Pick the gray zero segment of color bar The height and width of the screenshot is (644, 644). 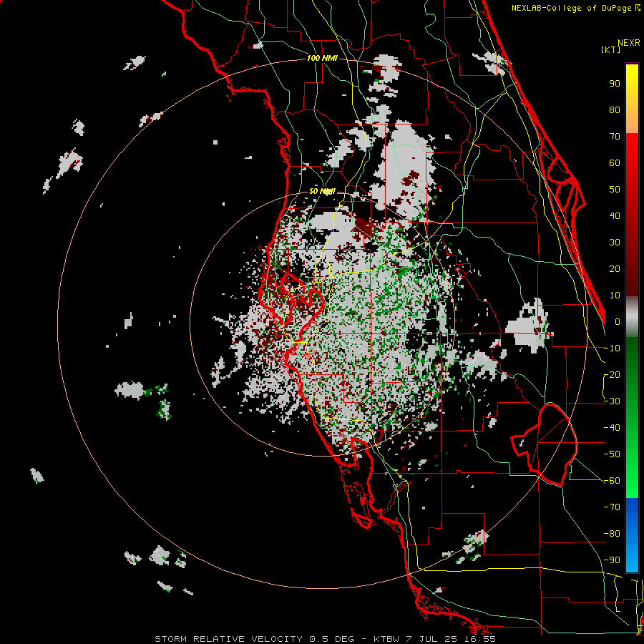[632, 317]
